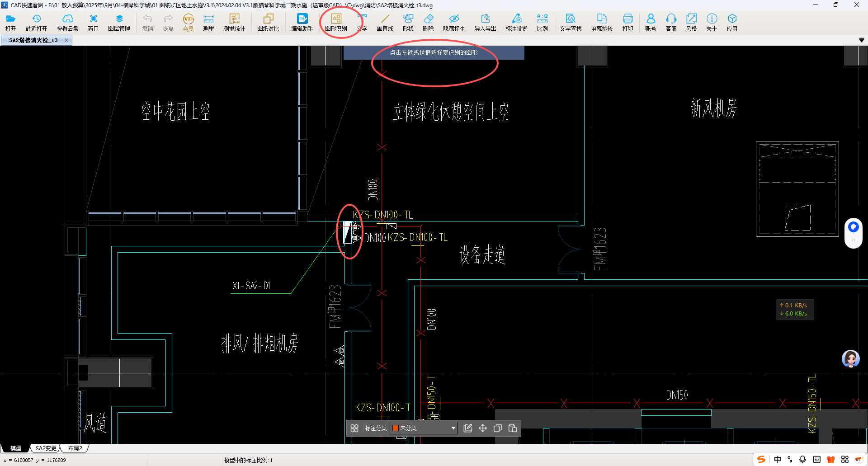868x466 pixels.
Task: Open 标注设置 annotation settings
Action: point(516,22)
